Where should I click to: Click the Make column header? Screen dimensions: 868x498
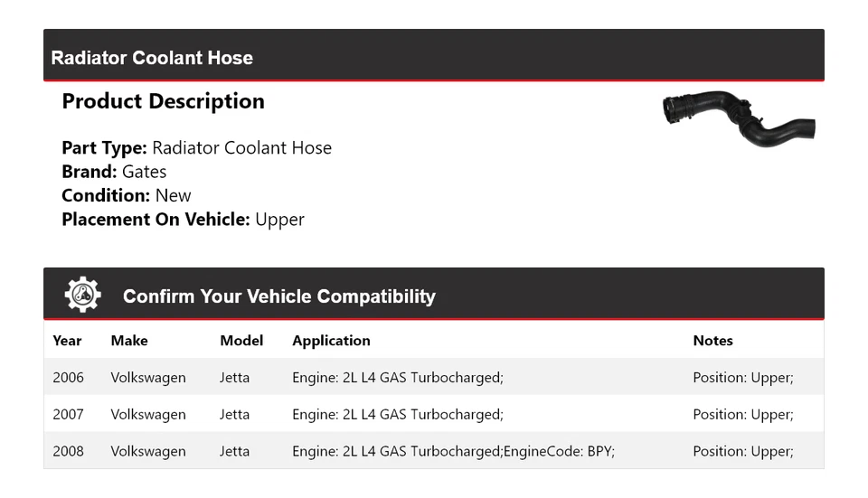point(129,341)
